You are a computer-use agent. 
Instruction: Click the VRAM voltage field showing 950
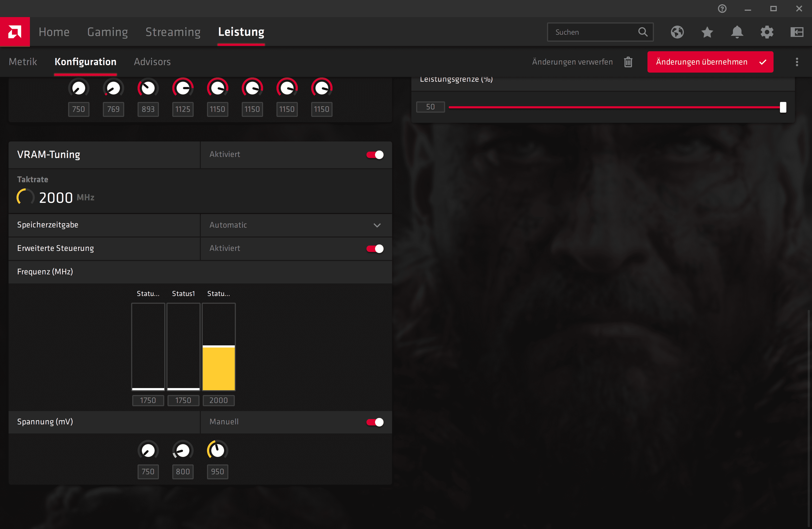click(x=218, y=472)
